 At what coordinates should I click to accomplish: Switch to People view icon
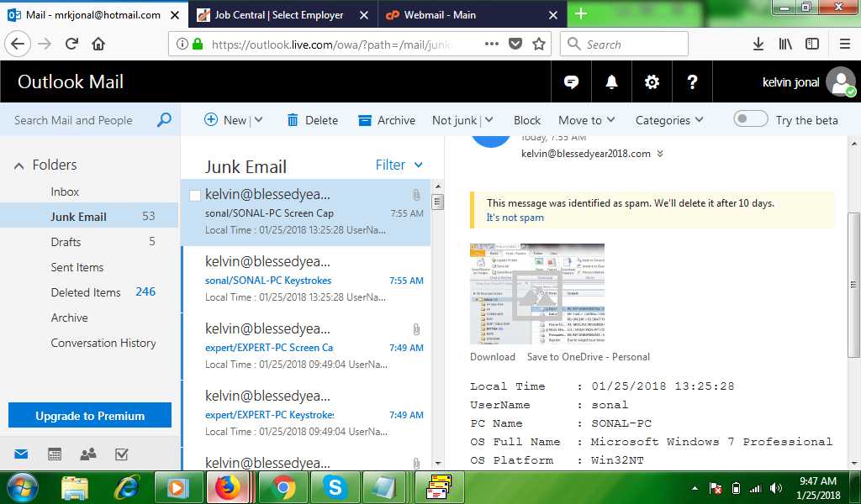coord(88,454)
